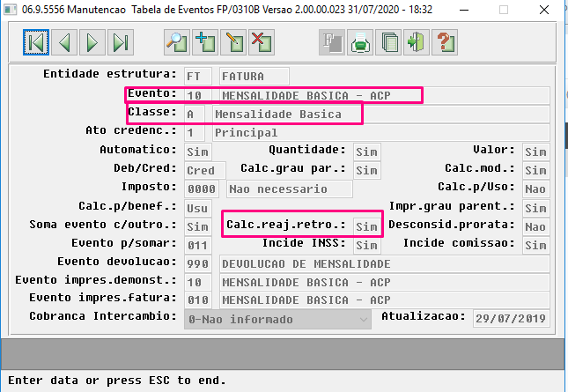Click the Imposto code field 0000
Viewport: 568px width, 392px height.
(202, 189)
